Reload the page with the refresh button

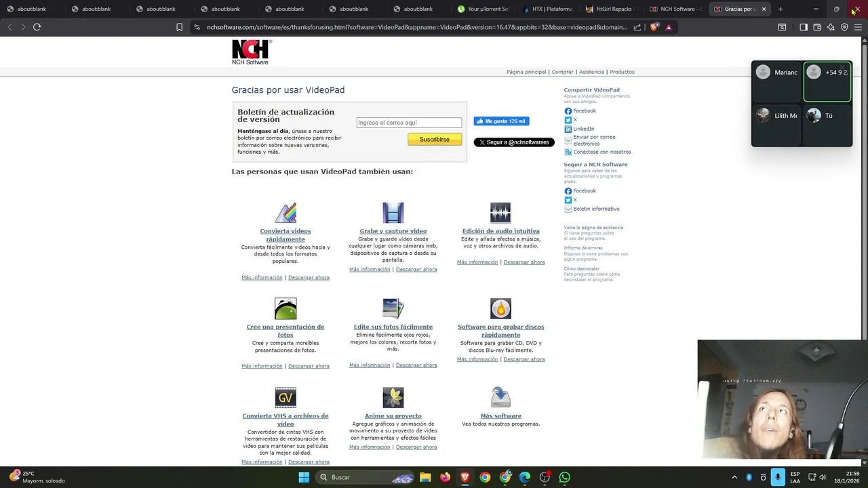pyautogui.click(x=37, y=27)
